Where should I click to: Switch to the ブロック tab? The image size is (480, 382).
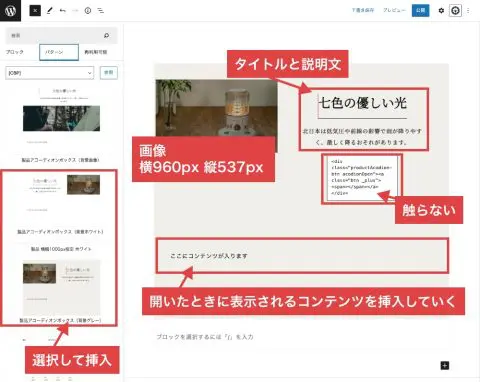15,52
